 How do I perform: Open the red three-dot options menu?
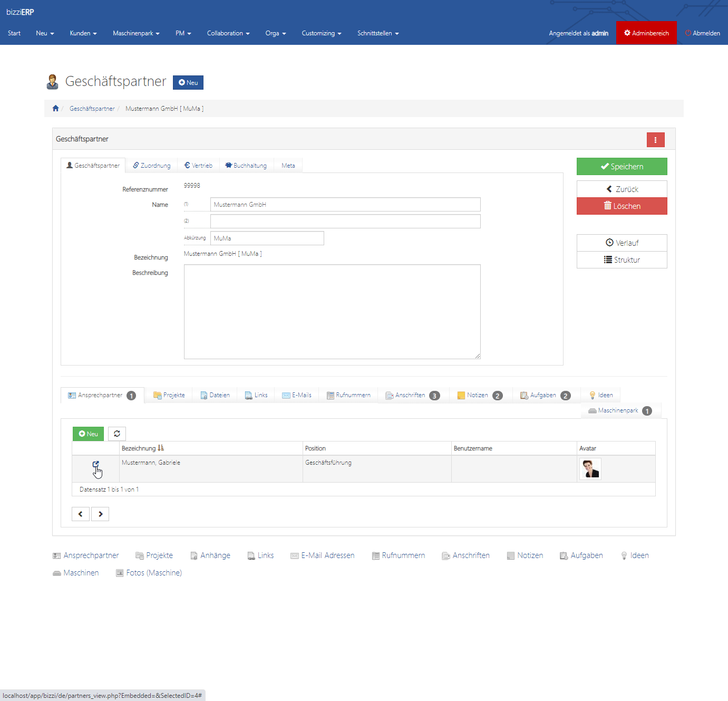pos(655,140)
